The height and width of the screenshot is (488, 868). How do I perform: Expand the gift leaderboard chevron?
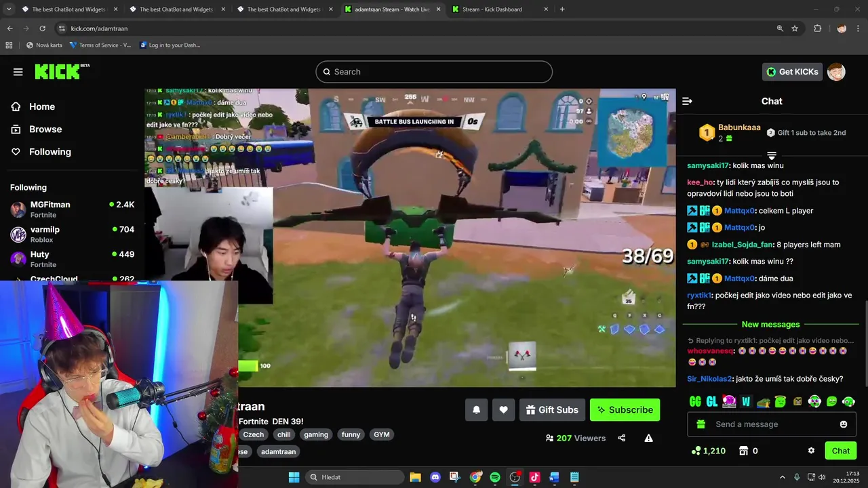coord(771,156)
